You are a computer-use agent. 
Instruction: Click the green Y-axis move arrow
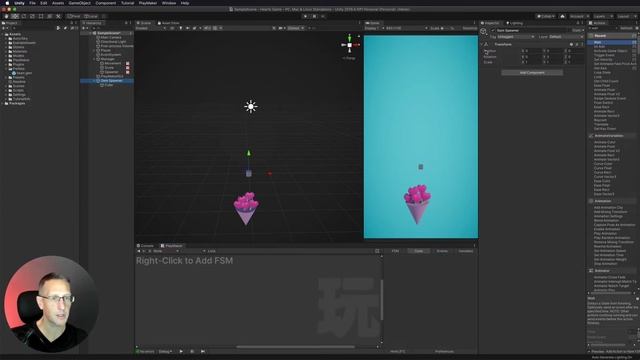pos(249,153)
